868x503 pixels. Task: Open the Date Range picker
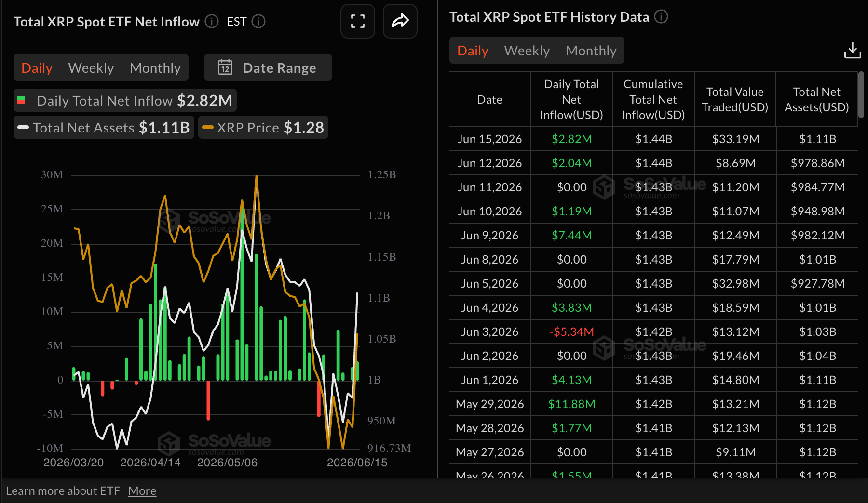(x=268, y=67)
